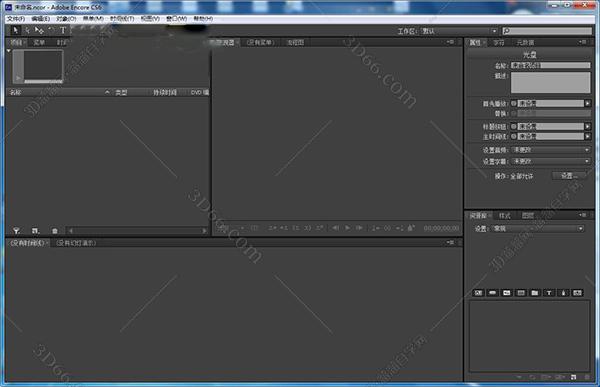Select the Selection arrow tool
Screen dimensions: 600x387
click(15, 30)
